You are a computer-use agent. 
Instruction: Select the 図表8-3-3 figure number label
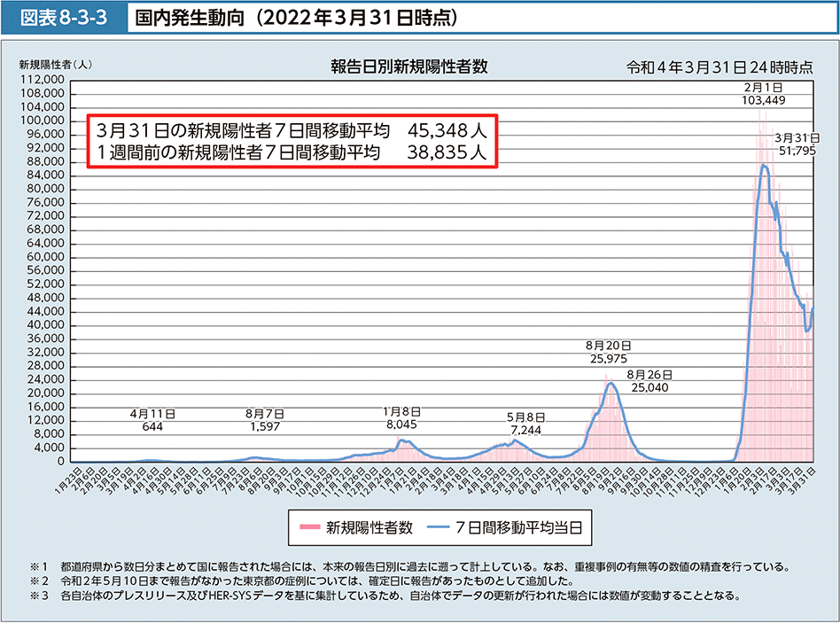60,17
